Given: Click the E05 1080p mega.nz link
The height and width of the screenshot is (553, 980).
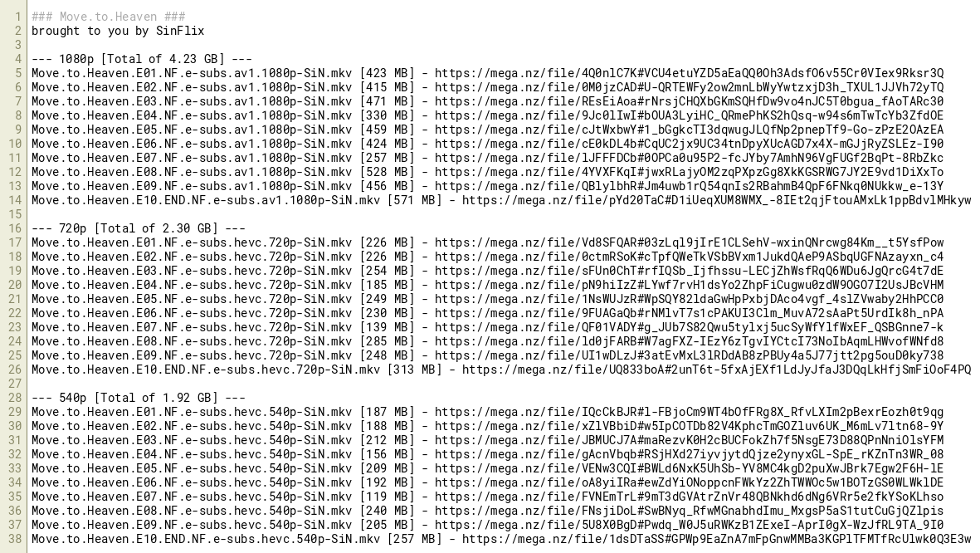Looking at the screenshot, I should [x=689, y=130].
